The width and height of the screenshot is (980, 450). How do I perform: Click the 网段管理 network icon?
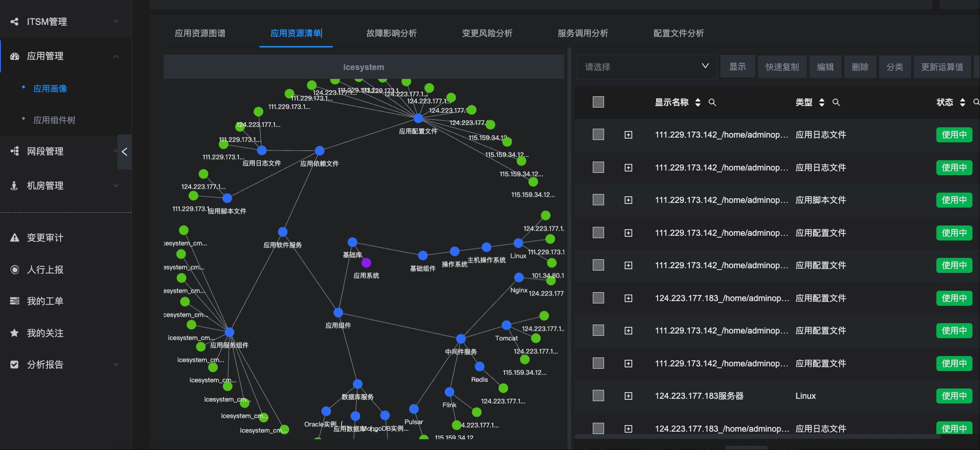pos(15,151)
